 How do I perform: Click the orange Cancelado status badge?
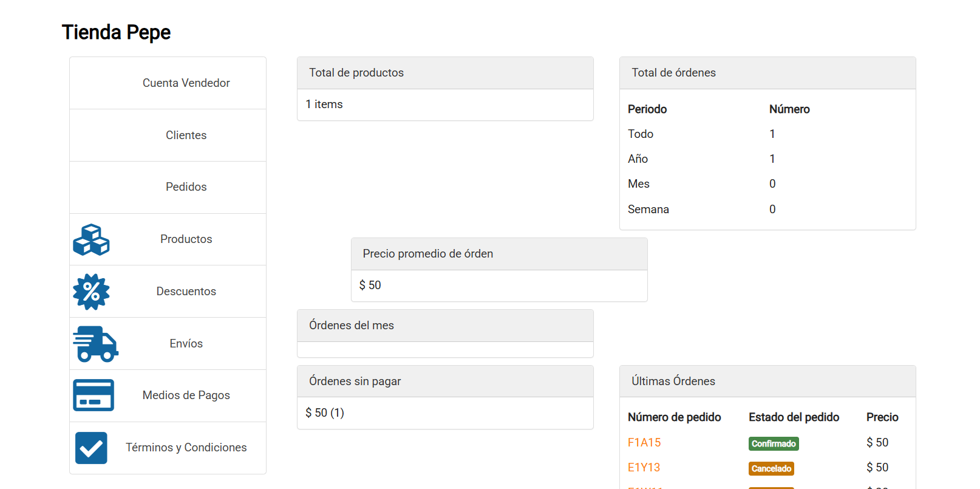pos(771,469)
